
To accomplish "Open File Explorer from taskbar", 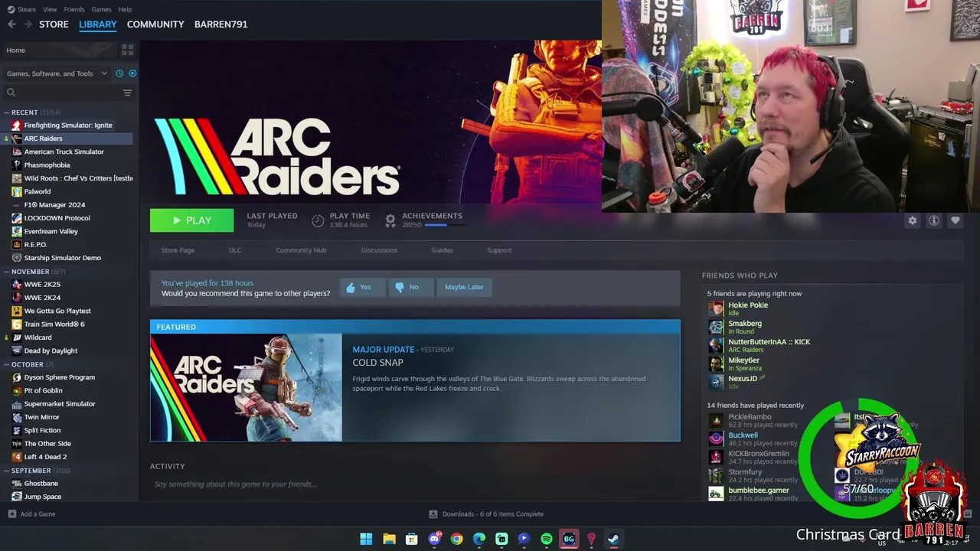I will coord(389,539).
